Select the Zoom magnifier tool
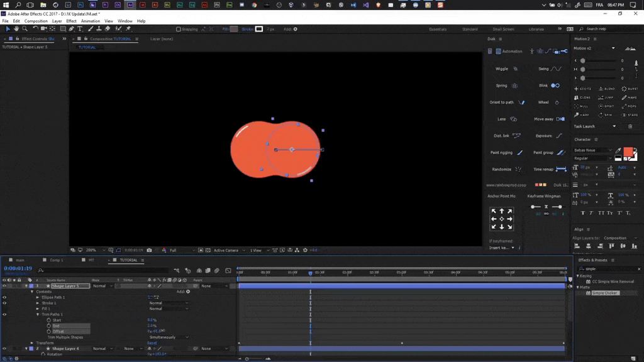Image resolution: width=644 pixels, height=362 pixels. click(x=25, y=29)
